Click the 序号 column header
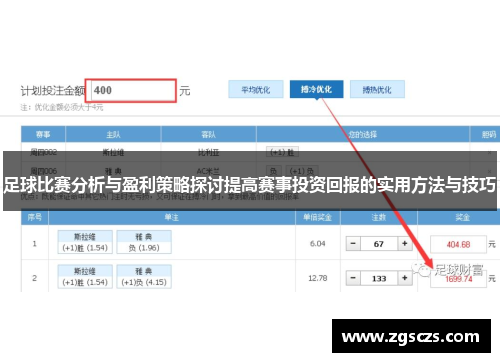The height and width of the screenshot is (362, 500). click(x=35, y=217)
